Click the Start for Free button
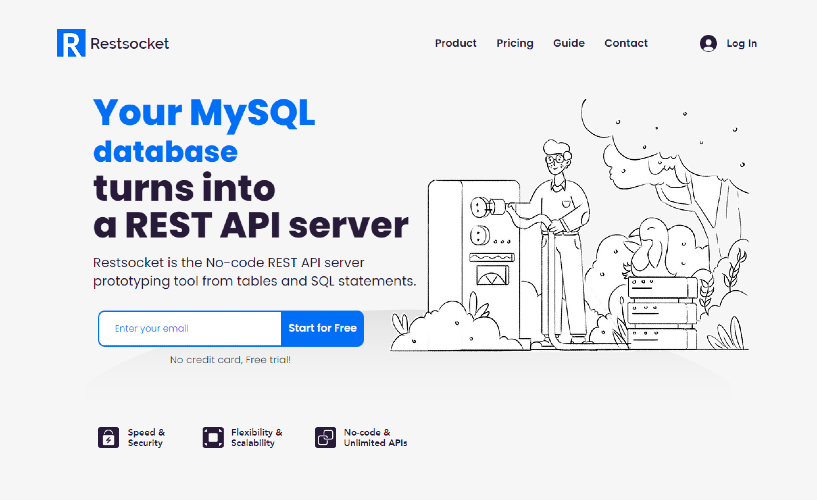The width and height of the screenshot is (817, 500). [323, 329]
